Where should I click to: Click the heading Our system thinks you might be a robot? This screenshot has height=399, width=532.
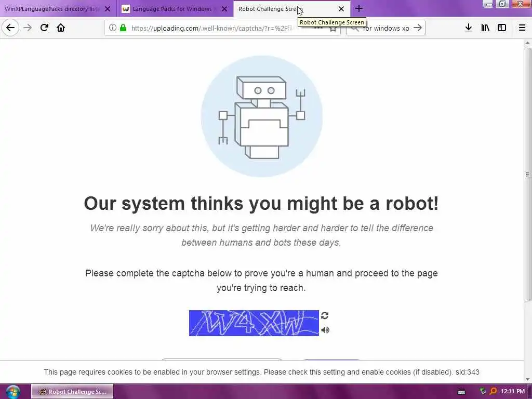(261, 204)
